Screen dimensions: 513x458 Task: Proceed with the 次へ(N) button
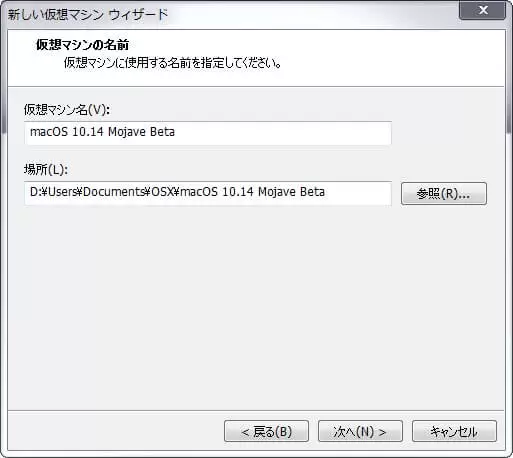click(360, 431)
